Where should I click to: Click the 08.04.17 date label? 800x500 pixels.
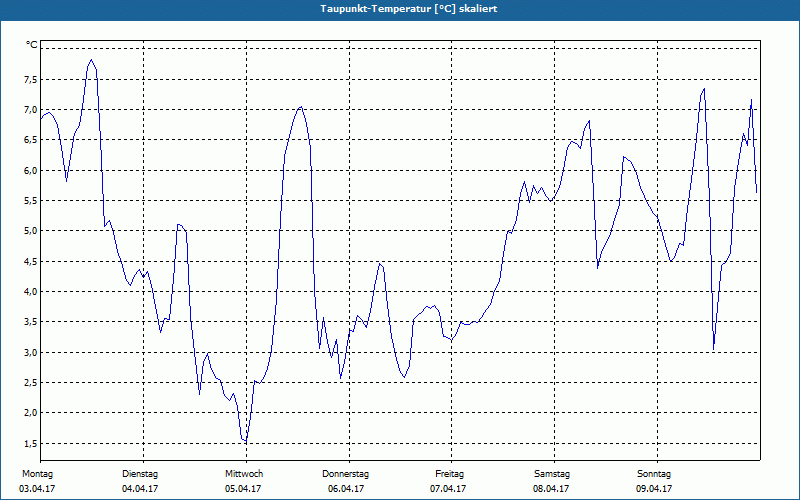(551, 489)
